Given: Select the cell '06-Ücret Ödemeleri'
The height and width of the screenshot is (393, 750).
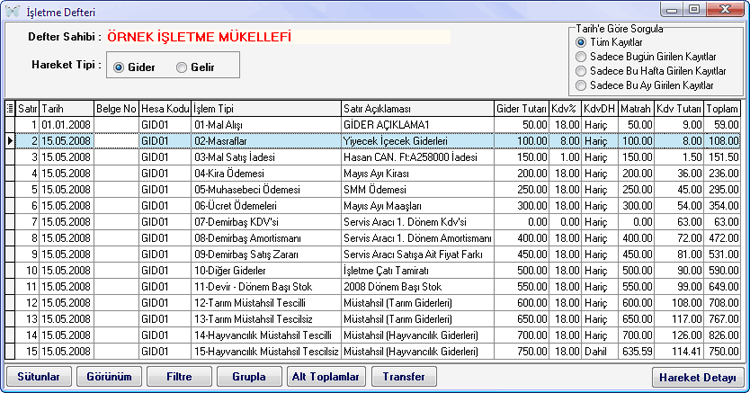Looking at the screenshot, I should point(266,206).
